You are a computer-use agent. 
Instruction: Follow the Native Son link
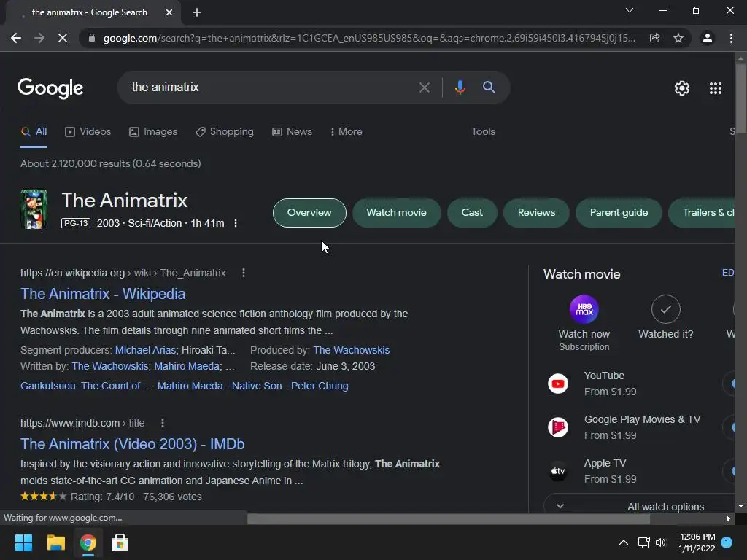[x=257, y=386]
